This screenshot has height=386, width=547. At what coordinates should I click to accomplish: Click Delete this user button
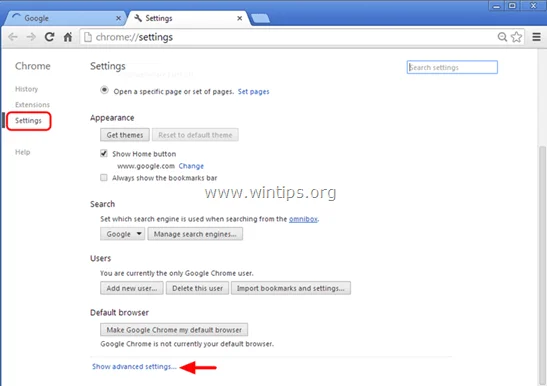(x=197, y=288)
